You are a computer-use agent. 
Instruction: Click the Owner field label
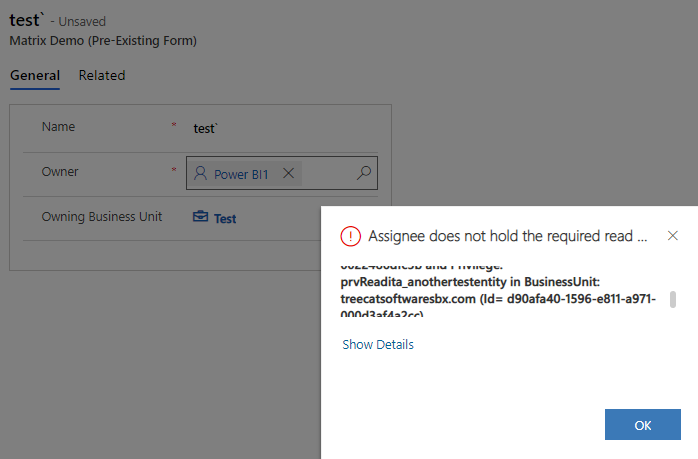click(x=60, y=172)
